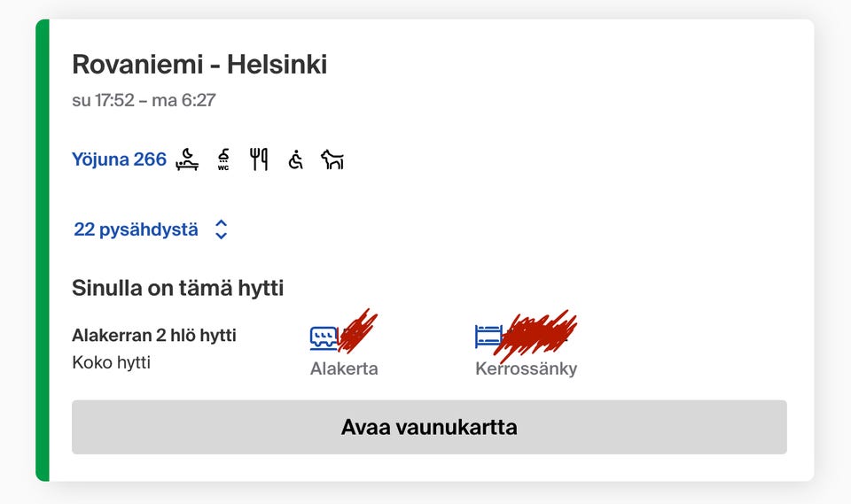Open the Yöjuna 266 train link
This screenshot has height=504, width=851.
pyautogui.click(x=119, y=159)
